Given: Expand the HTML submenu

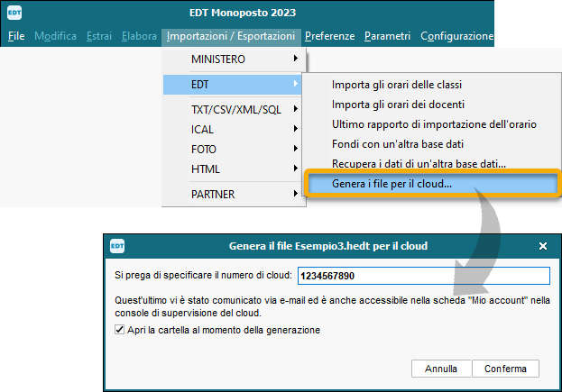Looking at the screenshot, I should [234, 169].
